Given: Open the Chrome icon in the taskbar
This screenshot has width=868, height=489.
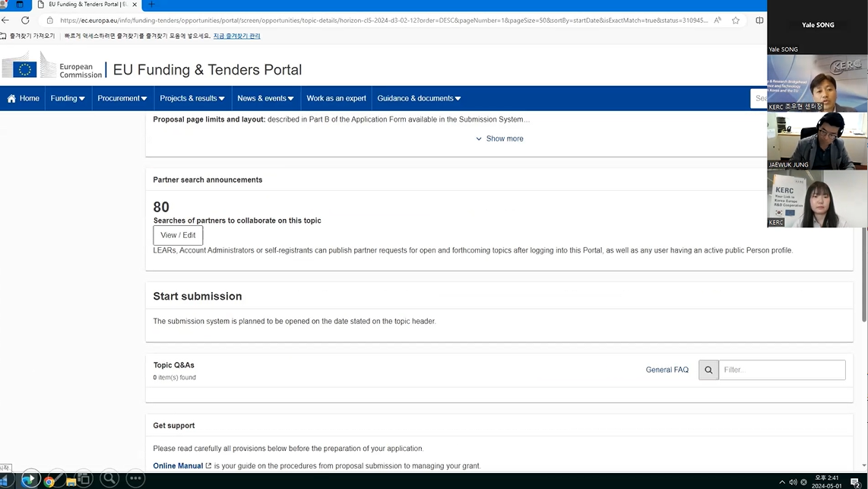Looking at the screenshot, I should pos(49,482).
